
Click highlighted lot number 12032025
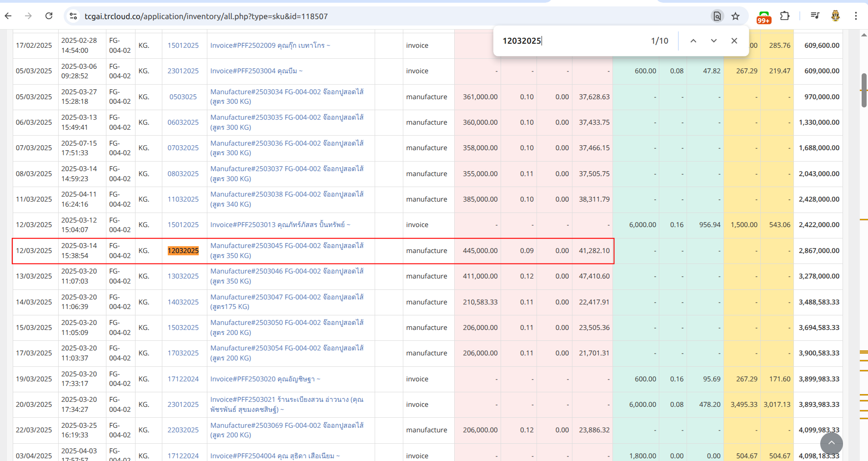point(183,251)
